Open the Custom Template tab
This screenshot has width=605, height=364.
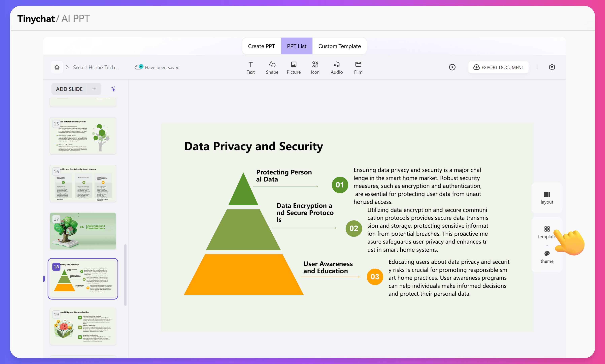[x=339, y=46]
